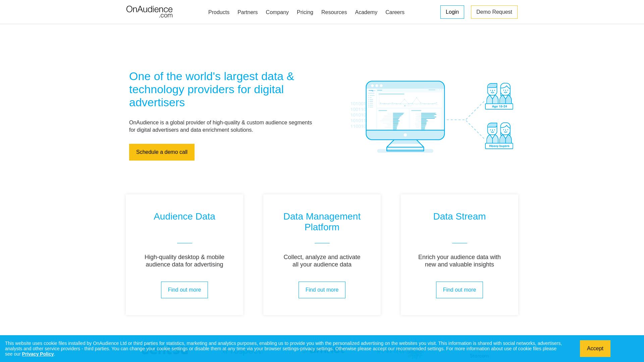Click the 'OnAudience is a global provider' paragraph
644x362 pixels.
click(220, 126)
